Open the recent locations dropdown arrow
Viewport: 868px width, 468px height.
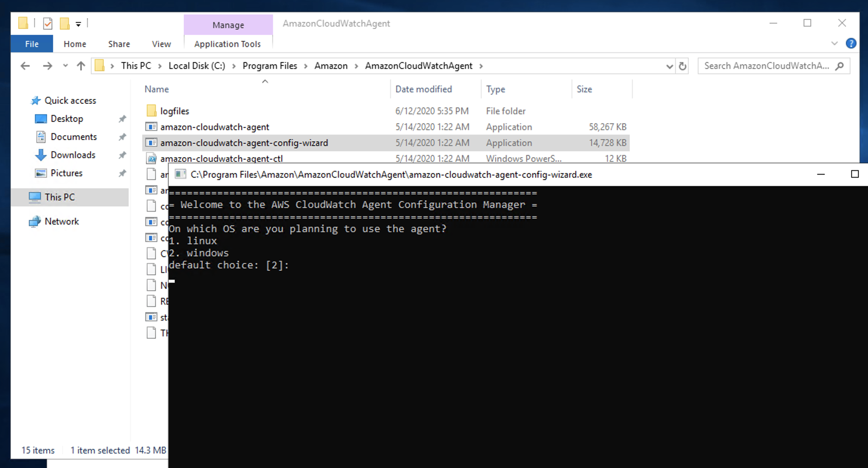pos(65,66)
